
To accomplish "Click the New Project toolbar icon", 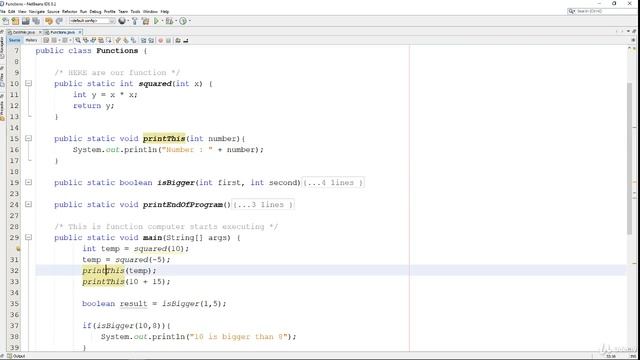I will tap(15, 21).
